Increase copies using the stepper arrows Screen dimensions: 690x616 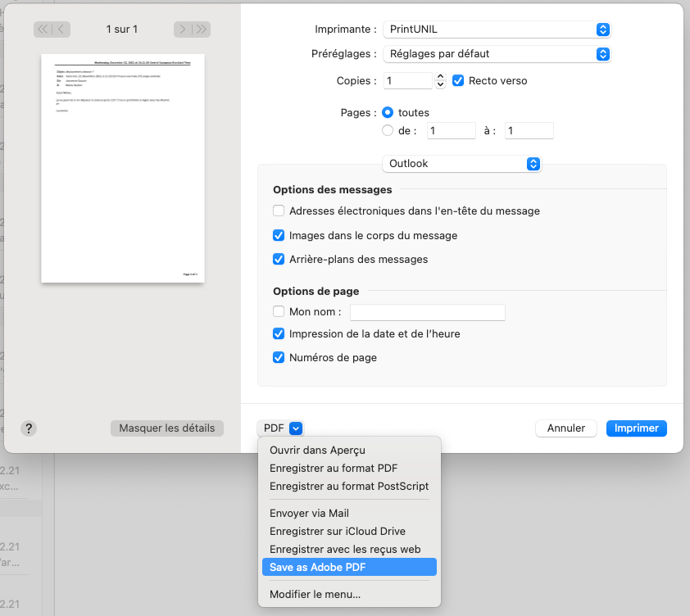coord(440,77)
